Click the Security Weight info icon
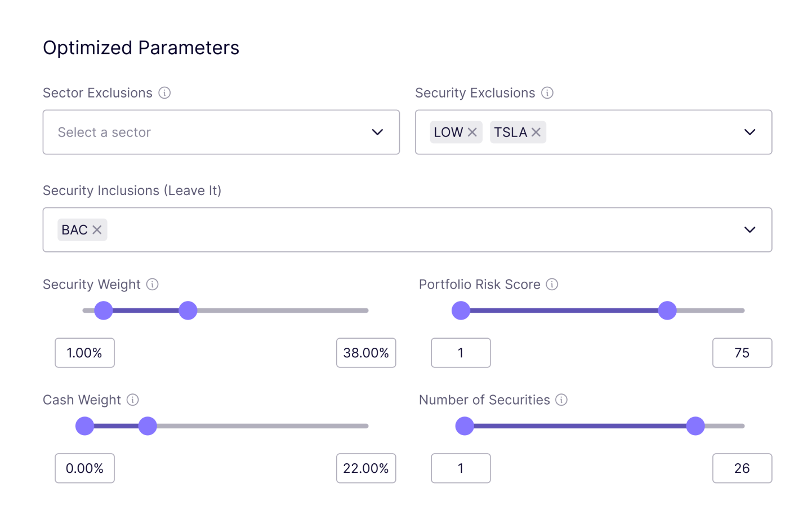Image resolution: width=812 pixels, height=523 pixels. (152, 285)
